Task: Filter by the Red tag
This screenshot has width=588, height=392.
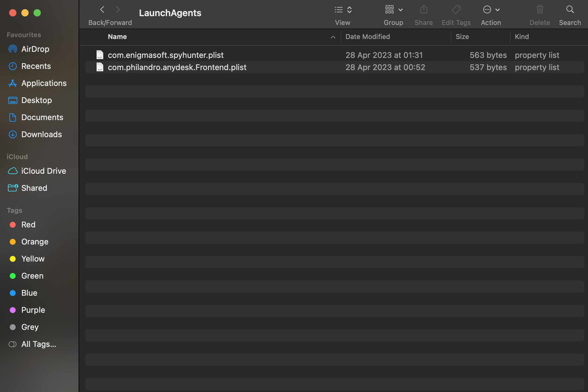Action: [x=28, y=225]
